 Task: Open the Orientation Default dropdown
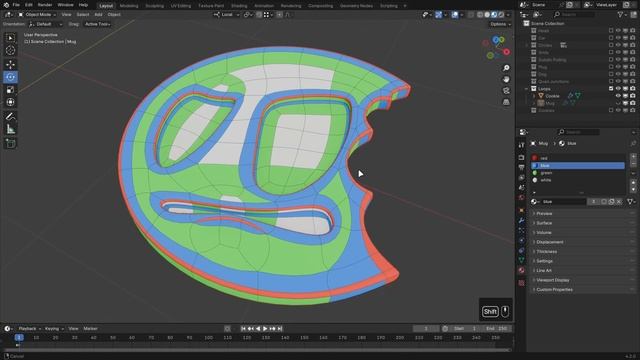pos(45,24)
